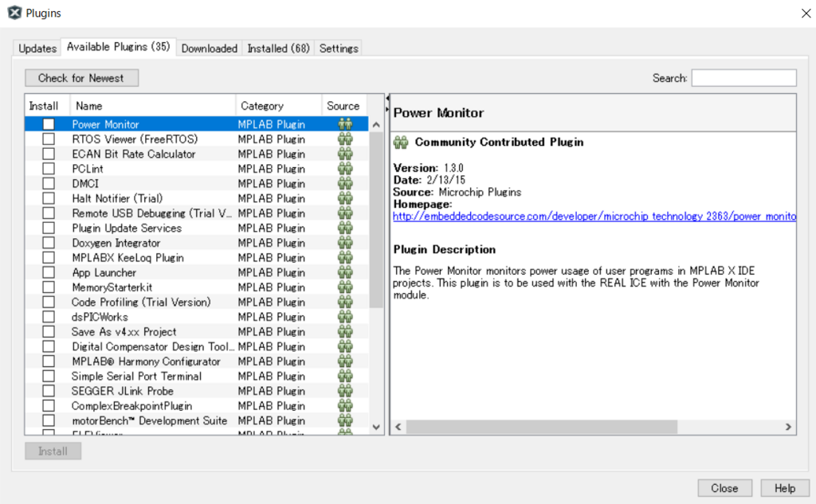Screen dimensions: 816x504
Task: Click the MPLAB X logo in title bar
Action: tap(14, 13)
